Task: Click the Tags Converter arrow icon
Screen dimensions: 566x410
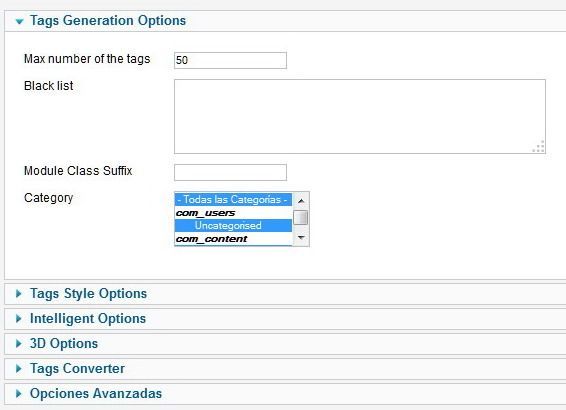Action: (19, 368)
